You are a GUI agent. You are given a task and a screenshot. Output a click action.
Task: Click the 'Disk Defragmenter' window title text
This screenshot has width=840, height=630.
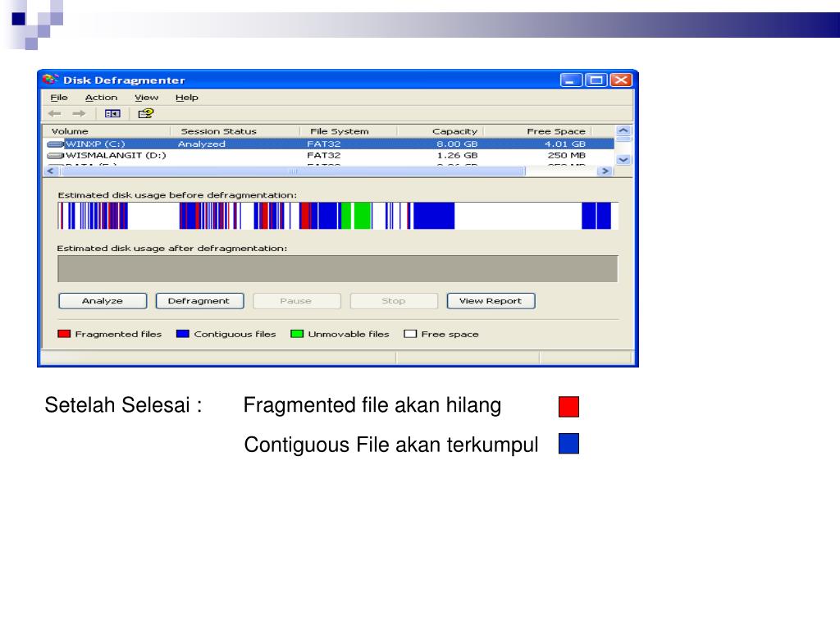pos(125,80)
